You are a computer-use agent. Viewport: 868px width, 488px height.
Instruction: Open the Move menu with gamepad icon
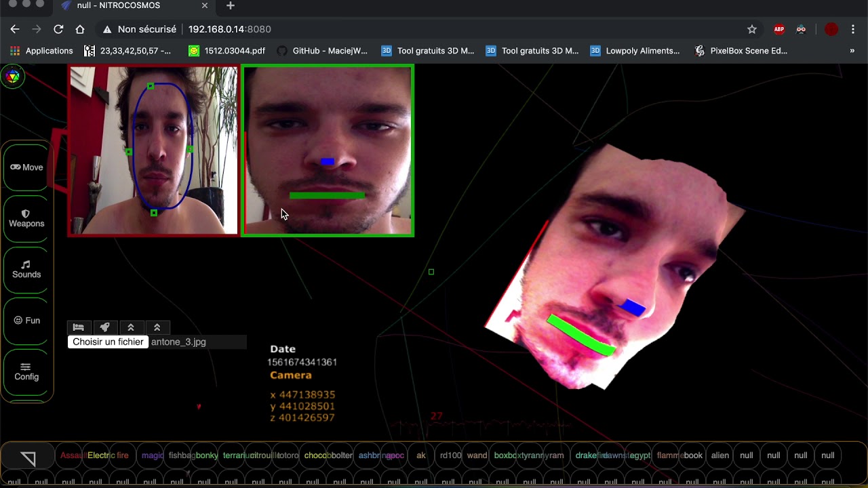coord(26,167)
